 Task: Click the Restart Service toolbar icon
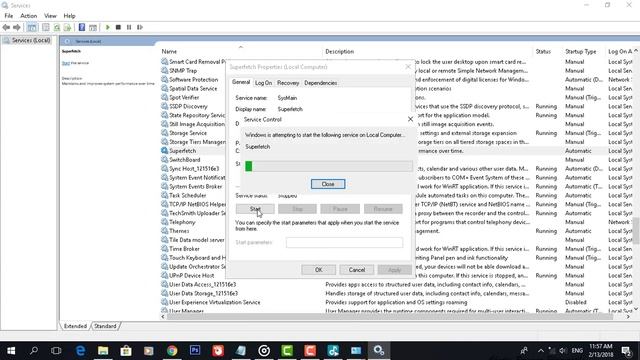click(140, 27)
